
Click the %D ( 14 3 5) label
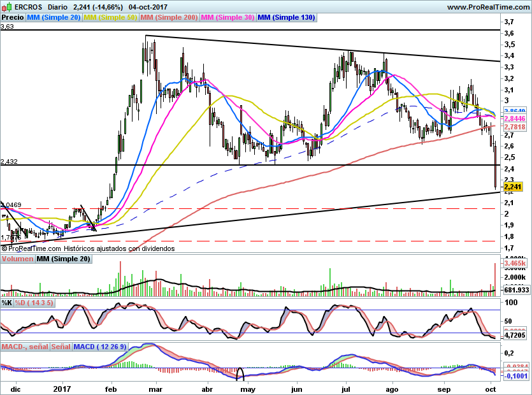34,303
